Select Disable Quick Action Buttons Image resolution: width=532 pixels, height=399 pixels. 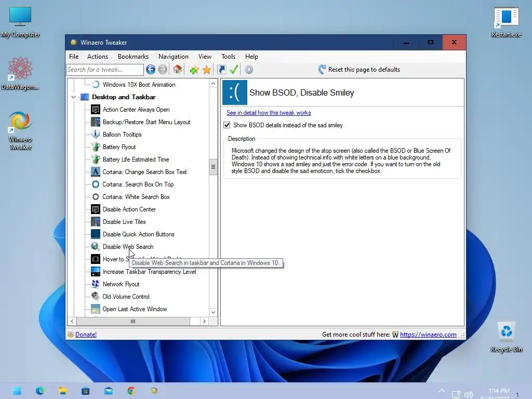click(x=138, y=234)
